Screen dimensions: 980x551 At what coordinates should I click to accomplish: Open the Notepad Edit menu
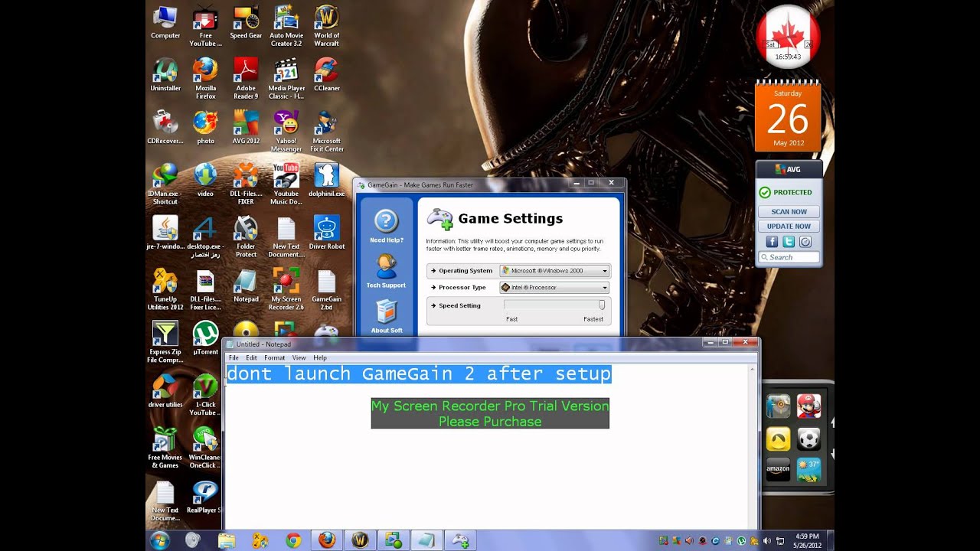(x=251, y=357)
